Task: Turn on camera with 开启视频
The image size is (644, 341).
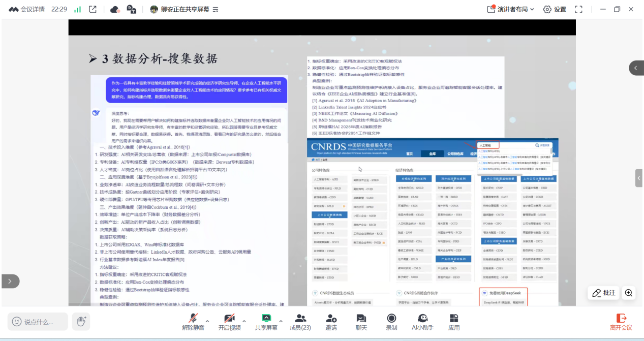Action: pyautogui.click(x=229, y=321)
